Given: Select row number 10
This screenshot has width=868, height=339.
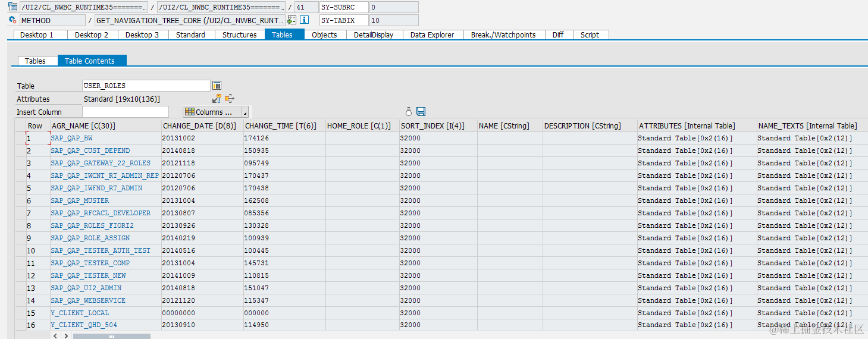Looking at the screenshot, I should [37, 250].
